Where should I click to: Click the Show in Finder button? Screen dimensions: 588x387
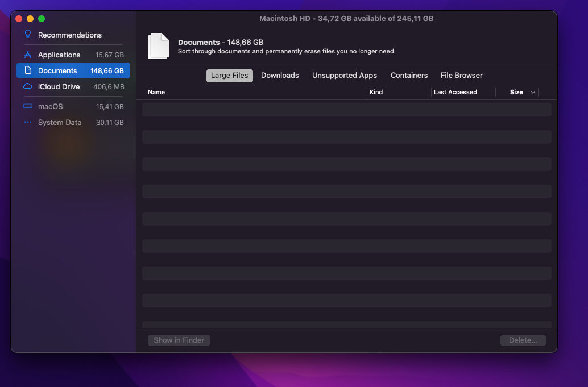179,340
